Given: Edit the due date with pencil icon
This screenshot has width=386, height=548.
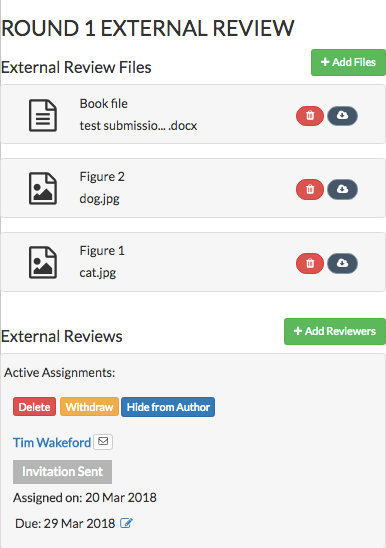Looking at the screenshot, I should point(126,523).
